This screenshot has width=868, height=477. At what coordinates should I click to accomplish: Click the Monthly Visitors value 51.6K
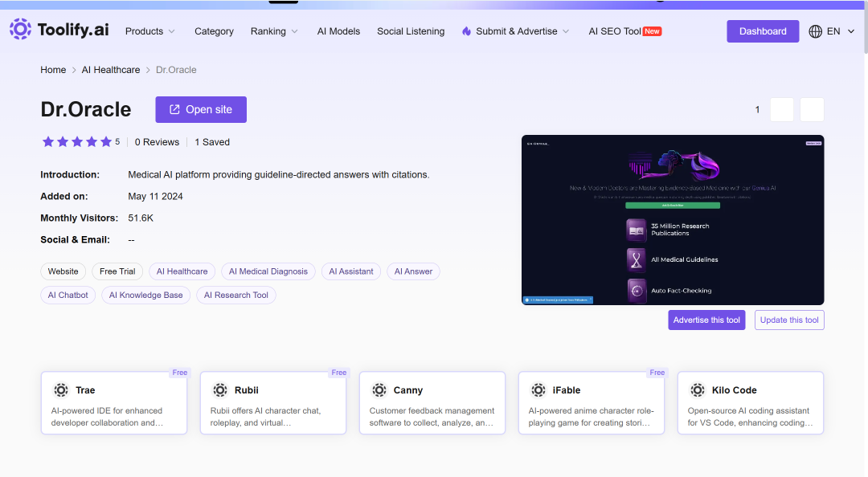coord(141,218)
